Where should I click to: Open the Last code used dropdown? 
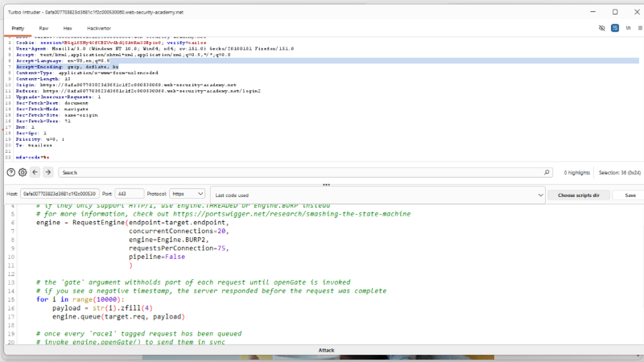(378, 195)
